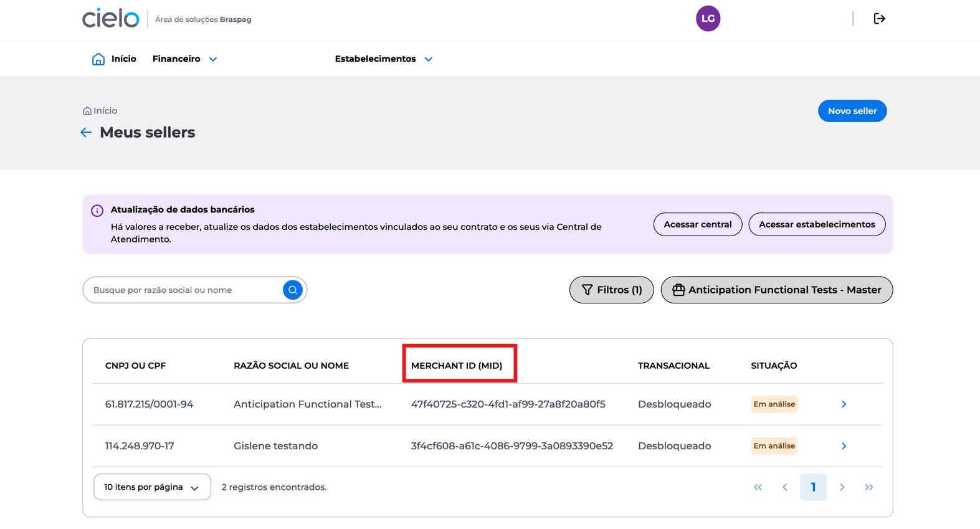This screenshot has height=529, width=980.
Task: Click the Cielo logo
Action: (x=110, y=18)
